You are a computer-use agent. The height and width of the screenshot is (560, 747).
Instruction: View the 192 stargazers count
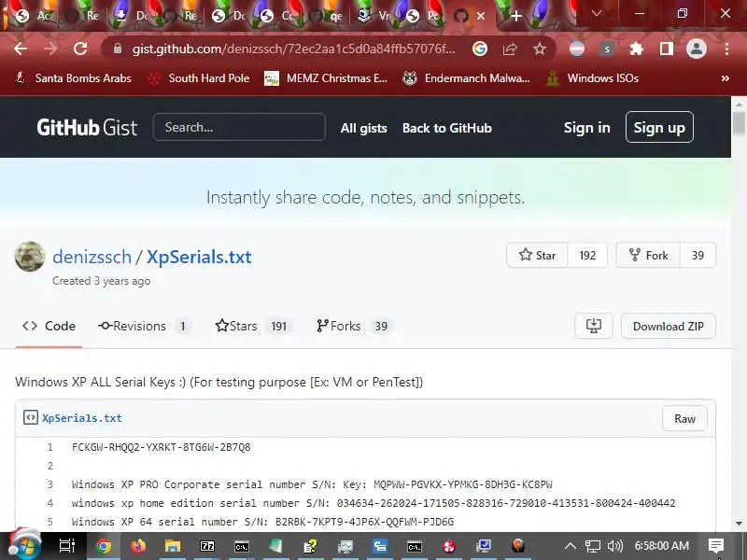tap(587, 255)
